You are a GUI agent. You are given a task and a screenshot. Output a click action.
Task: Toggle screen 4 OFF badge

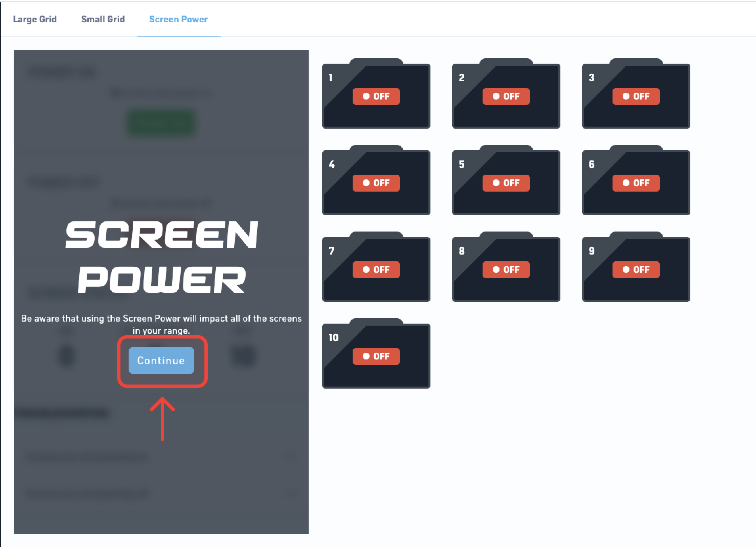[376, 183]
